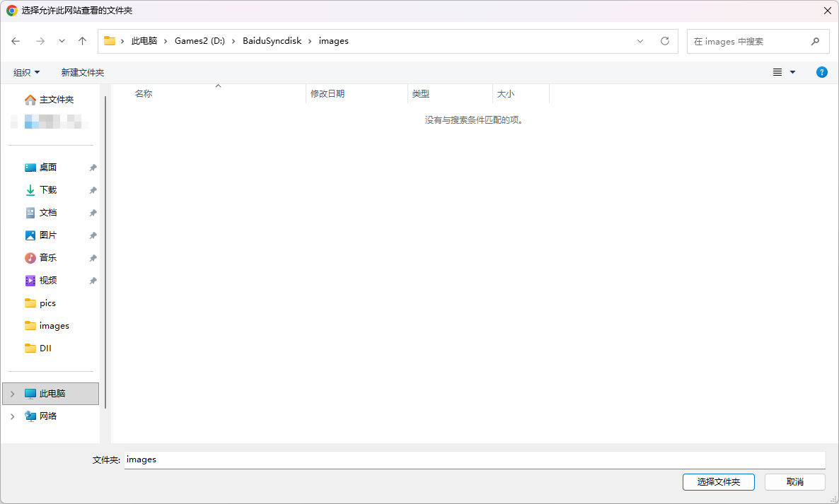The width and height of the screenshot is (839, 504).
Task: Expand the This PC tree node
Action: coord(12,394)
